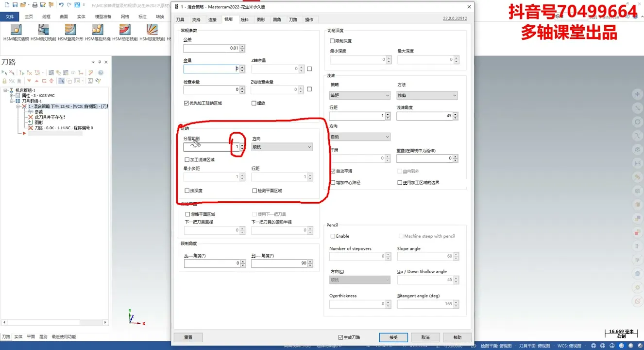The height and width of the screenshot is (350, 644).
Task: Enable the 限制深度 checkbox
Action: 332,41
